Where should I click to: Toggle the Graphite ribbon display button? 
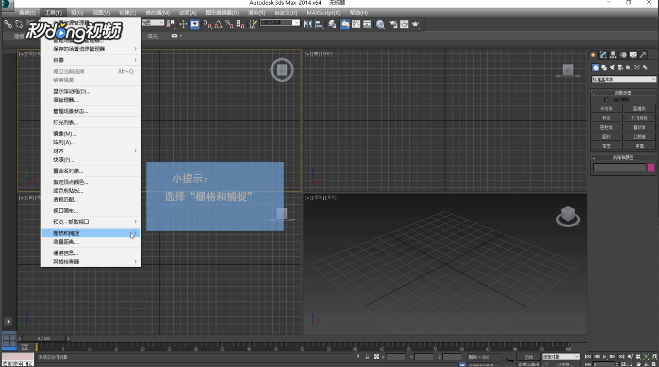345,24
